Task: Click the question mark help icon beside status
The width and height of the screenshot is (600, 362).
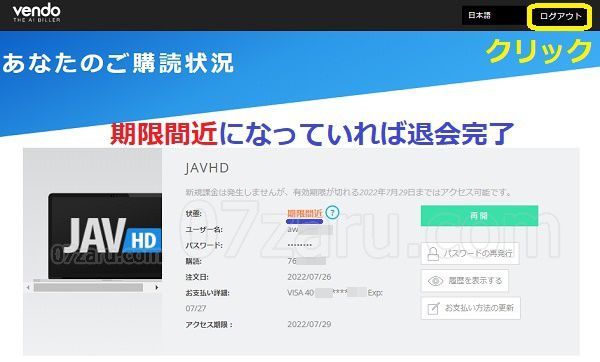Action: tap(332, 212)
